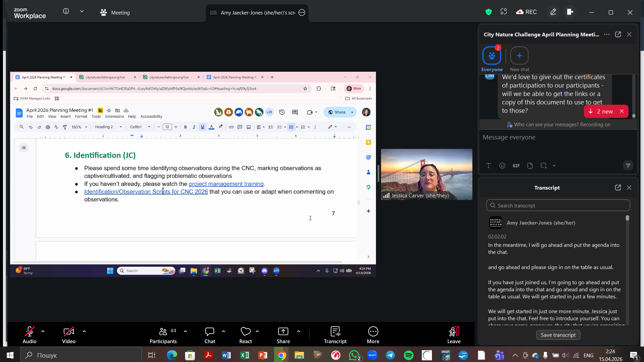Click the emoji icon in chat composer
Viewport: 644px width, 362px height.
tap(502, 166)
